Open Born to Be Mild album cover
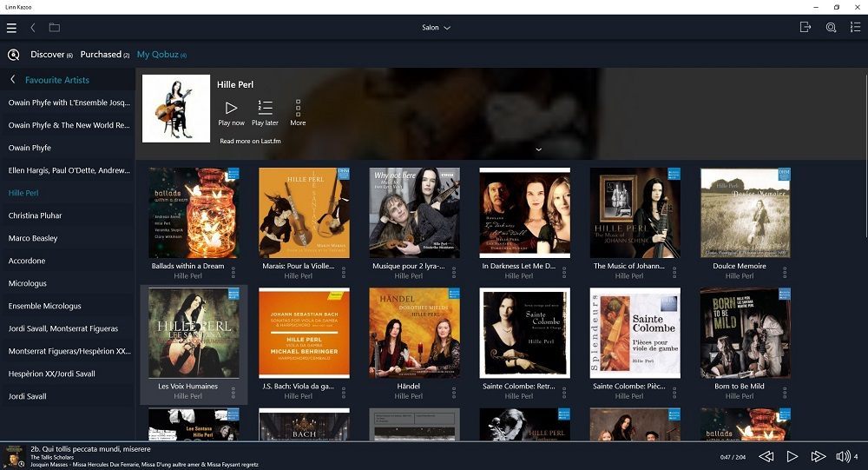This screenshot has width=868, height=470. coord(745,333)
